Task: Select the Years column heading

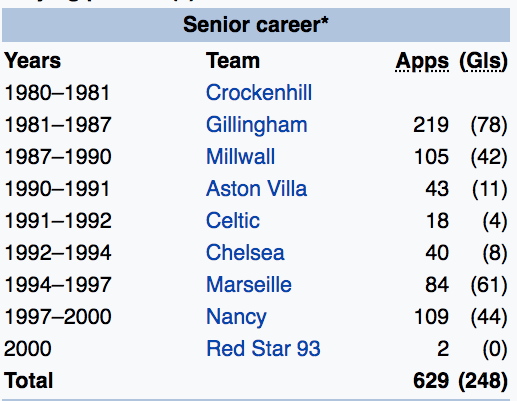Action: click(x=33, y=61)
